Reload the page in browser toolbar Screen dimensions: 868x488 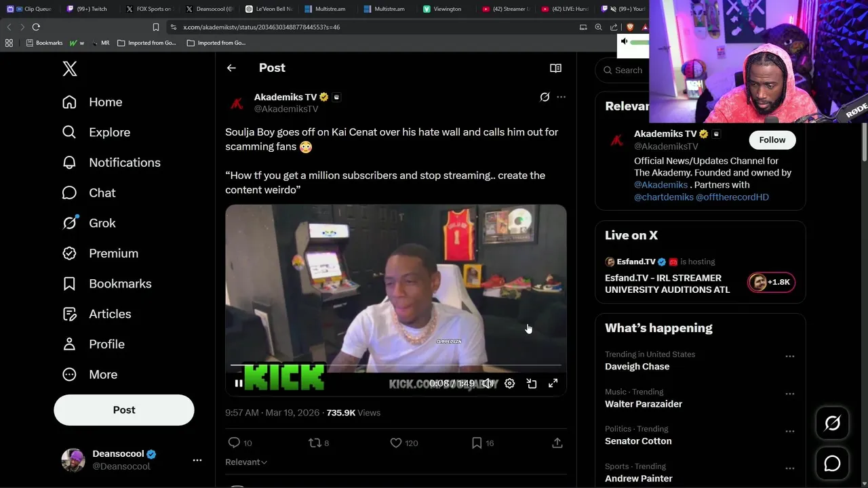click(x=36, y=27)
